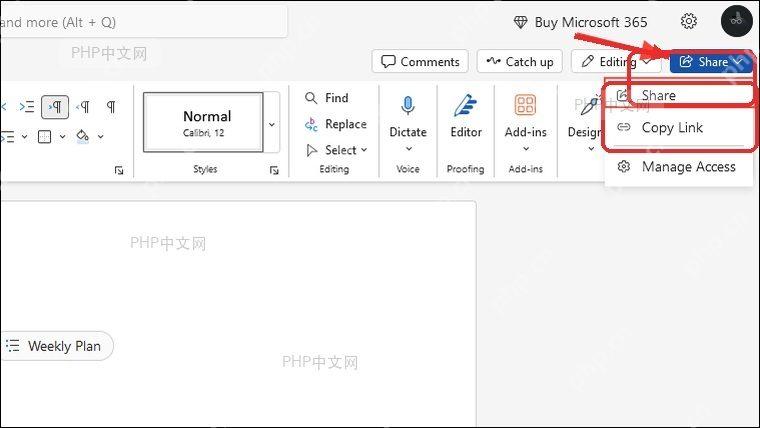This screenshot has width=760, height=428.
Task: Expand the styles gallery
Action: (x=272, y=124)
